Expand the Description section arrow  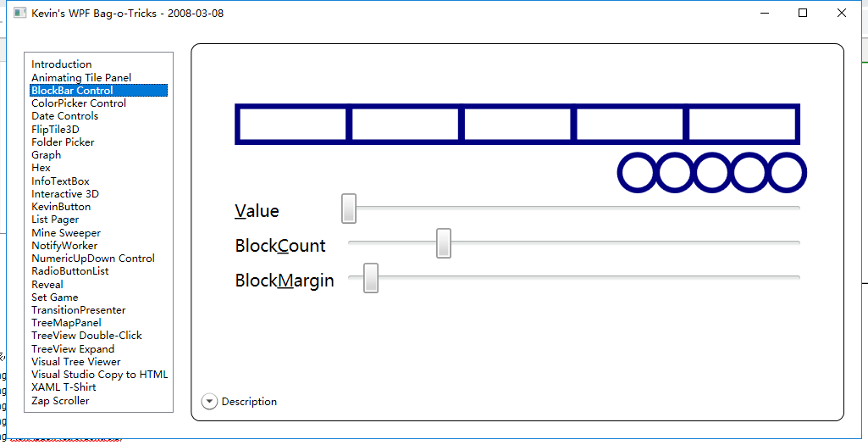pos(210,402)
